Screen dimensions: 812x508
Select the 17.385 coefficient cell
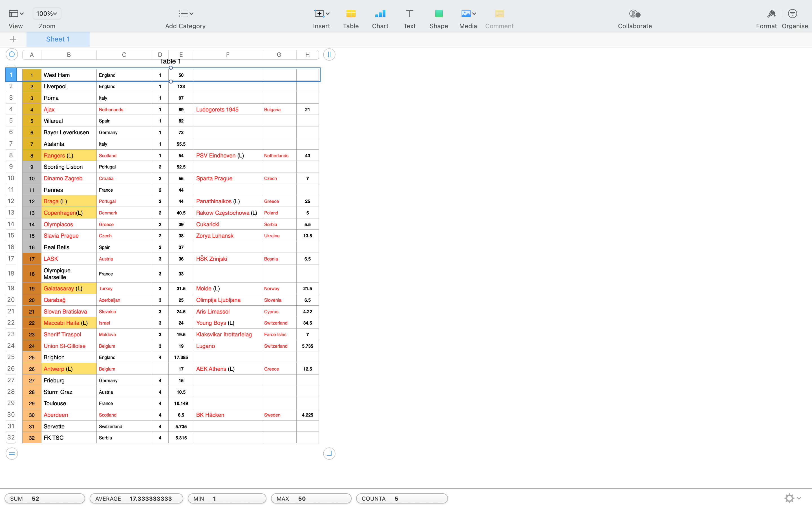pos(181,357)
